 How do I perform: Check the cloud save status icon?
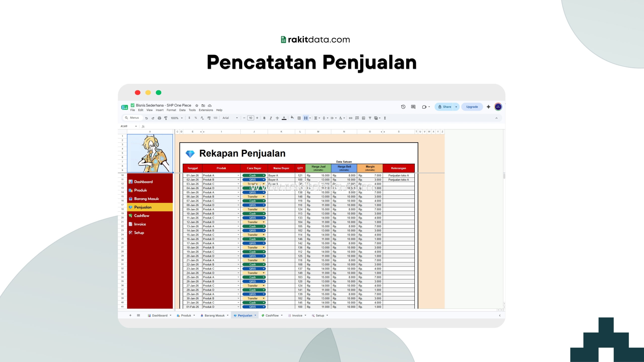click(x=210, y=106)
